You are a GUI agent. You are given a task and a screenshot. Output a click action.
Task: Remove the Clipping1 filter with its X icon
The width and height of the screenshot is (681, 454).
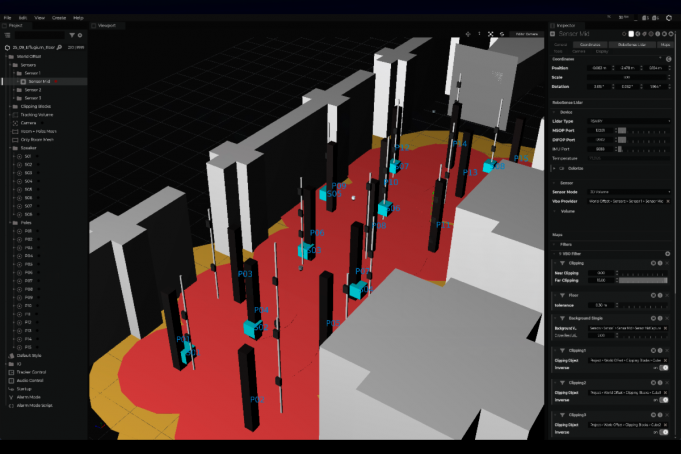(668, 351)
